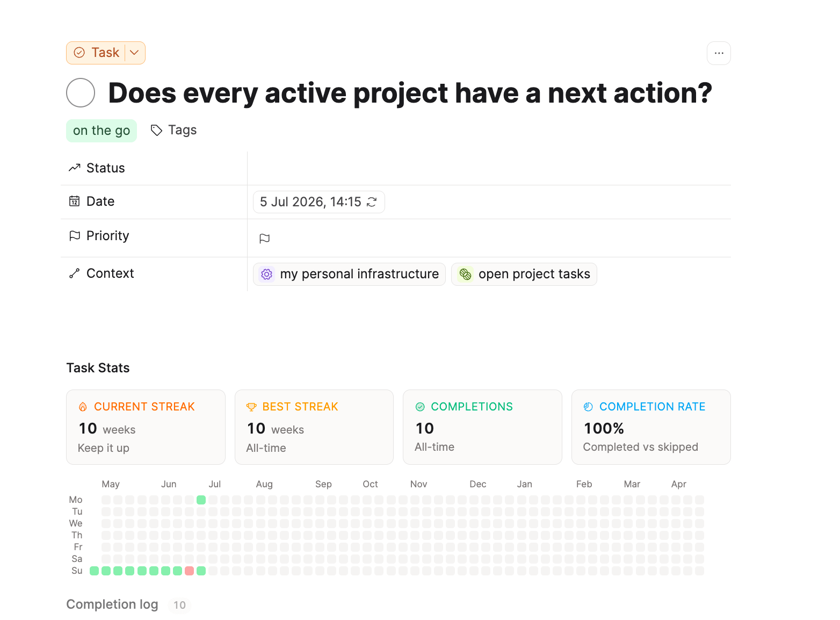Click the Tags icon
This screenshot has height=620, width=840.
[156, 131]
